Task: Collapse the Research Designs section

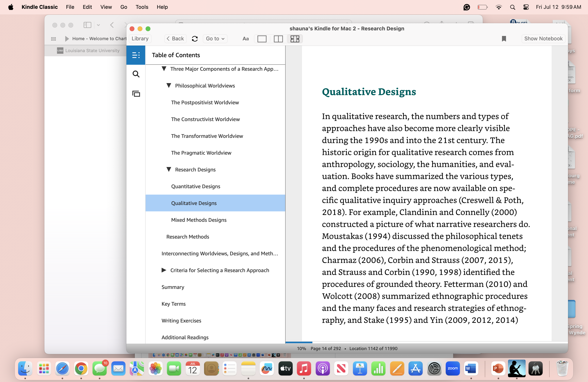Action: (169, 169)
